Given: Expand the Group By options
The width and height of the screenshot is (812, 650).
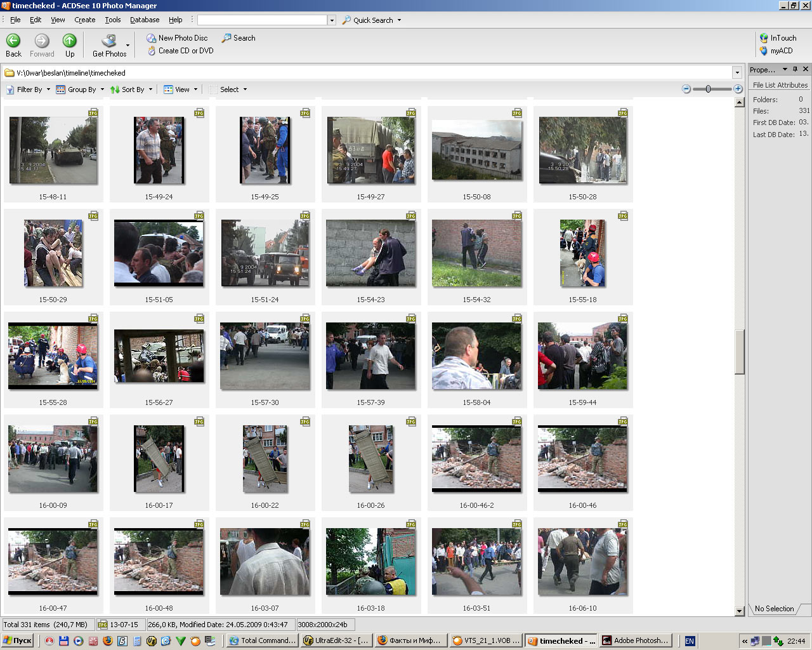Looking at the screenshot, I should coord(81,90).
